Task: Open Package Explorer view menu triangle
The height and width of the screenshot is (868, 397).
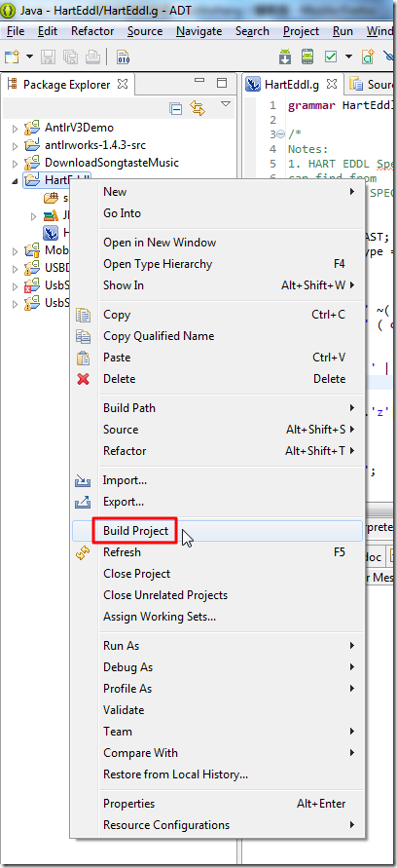Action: click(225, 104)
